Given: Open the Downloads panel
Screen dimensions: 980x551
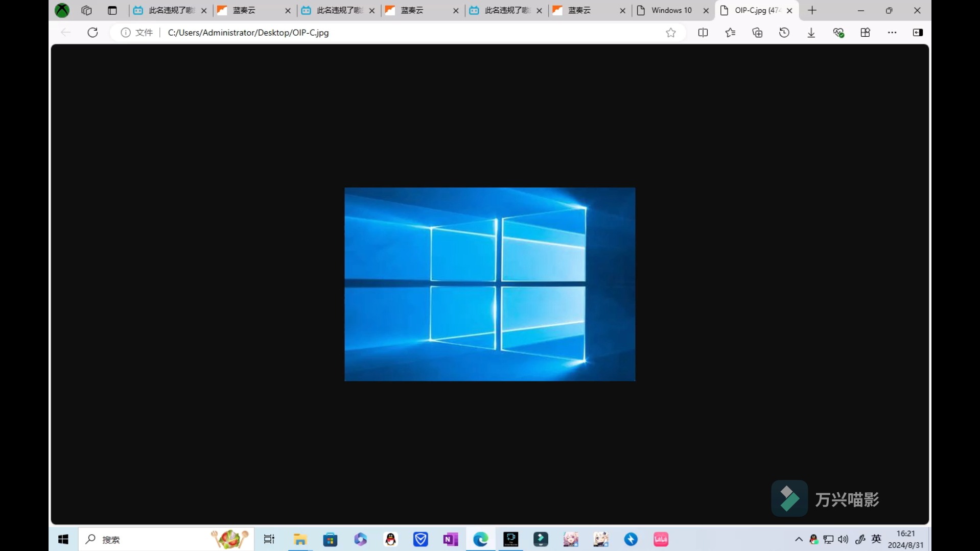Looking at the screenshot, I should tap(811, 33).
